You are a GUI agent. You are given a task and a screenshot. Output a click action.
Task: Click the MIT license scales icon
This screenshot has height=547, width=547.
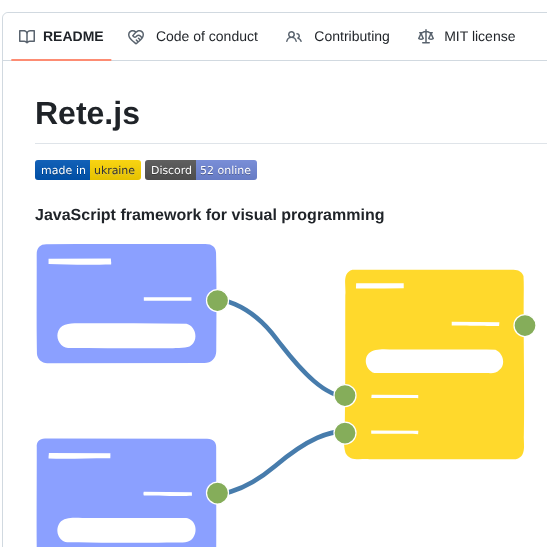point(426,37)
